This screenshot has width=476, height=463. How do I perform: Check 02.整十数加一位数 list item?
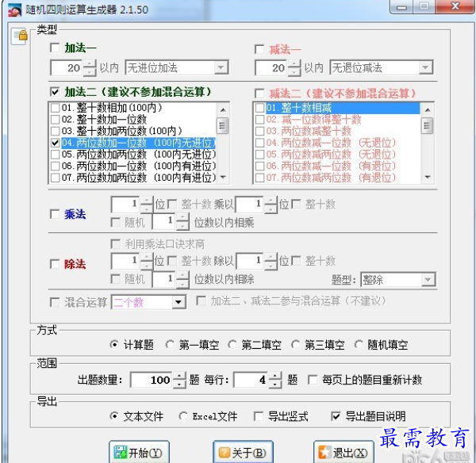55,119
